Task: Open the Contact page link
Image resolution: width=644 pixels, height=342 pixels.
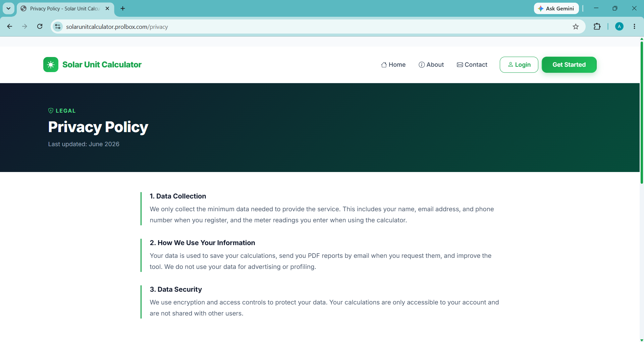Action: (x=472, y=65)
